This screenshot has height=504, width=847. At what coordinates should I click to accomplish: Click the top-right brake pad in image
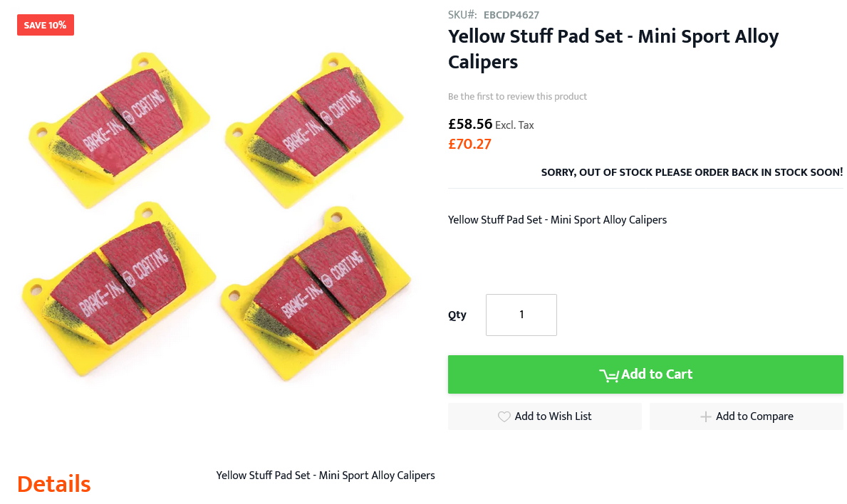[314, 130]
